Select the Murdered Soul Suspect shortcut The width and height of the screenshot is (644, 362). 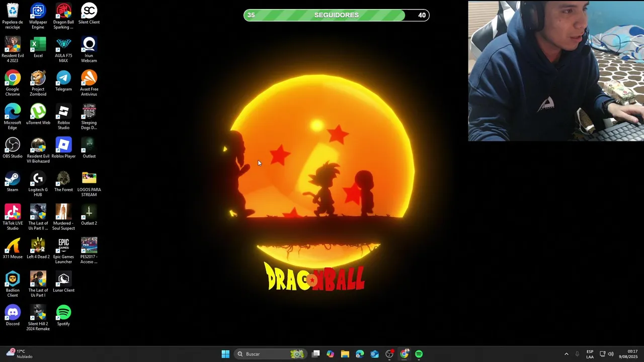click(x=63, y=217)
